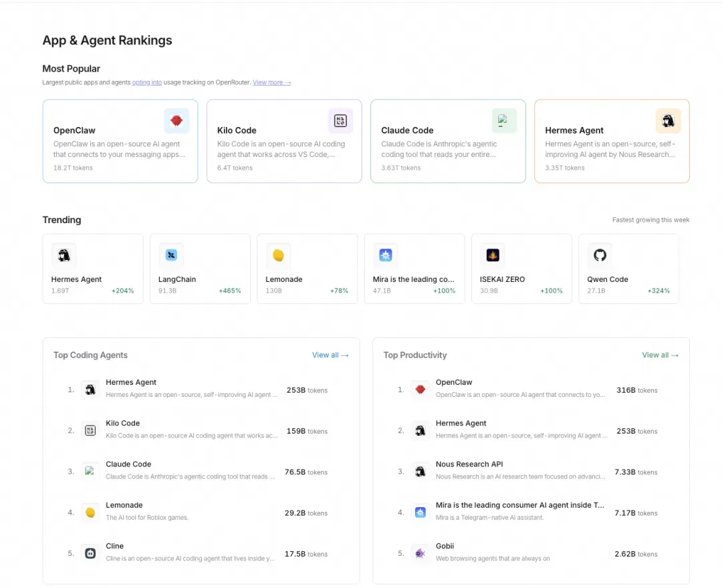
Task: Click the Gobii icon in Top Productivity
Action: (420, 553)
